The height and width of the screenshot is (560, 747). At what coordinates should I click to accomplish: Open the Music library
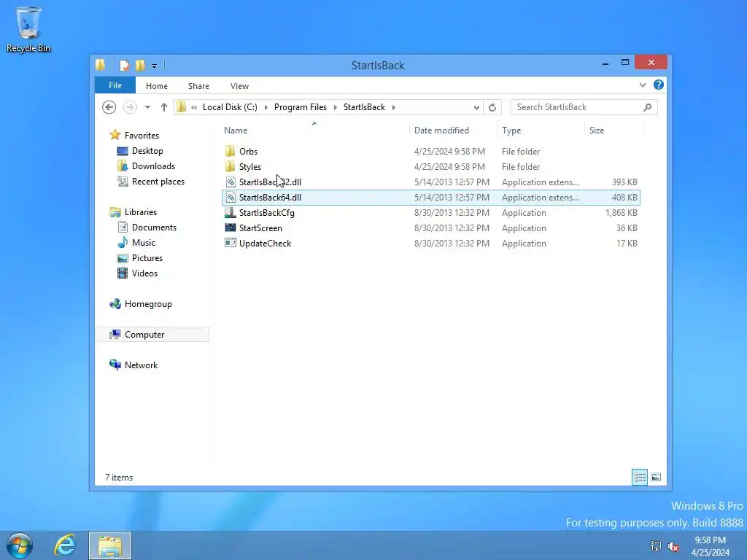(x=144, y=242)
